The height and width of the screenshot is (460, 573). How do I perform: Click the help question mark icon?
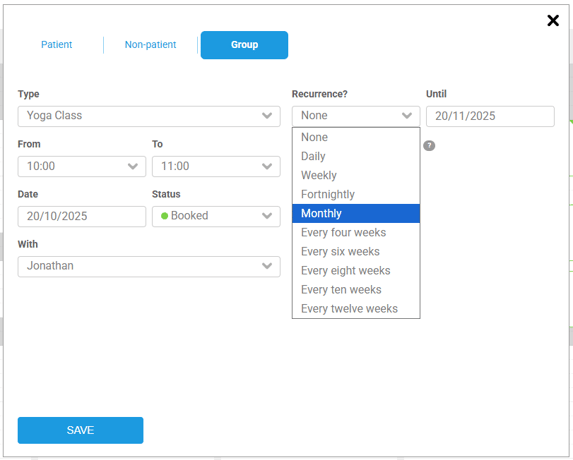coord(429,146)
